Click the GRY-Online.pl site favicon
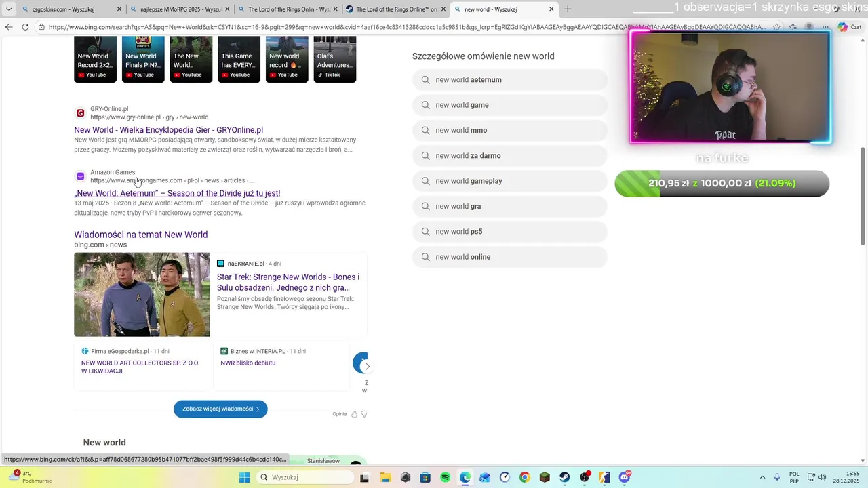868x488 pixels. [x=81, y=113]
